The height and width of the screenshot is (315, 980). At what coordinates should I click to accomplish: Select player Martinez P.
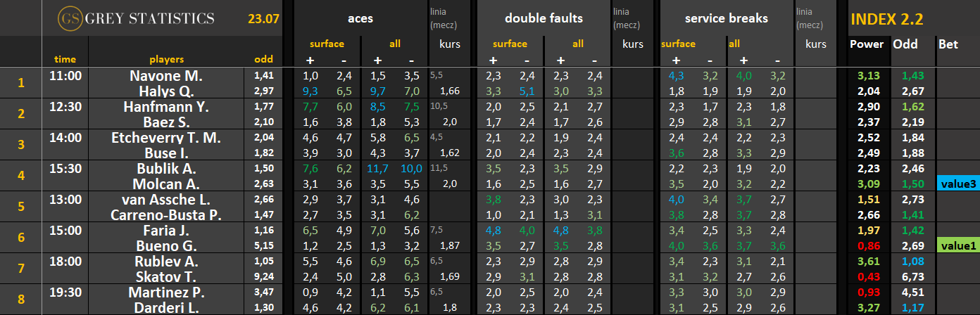[166, 292]
